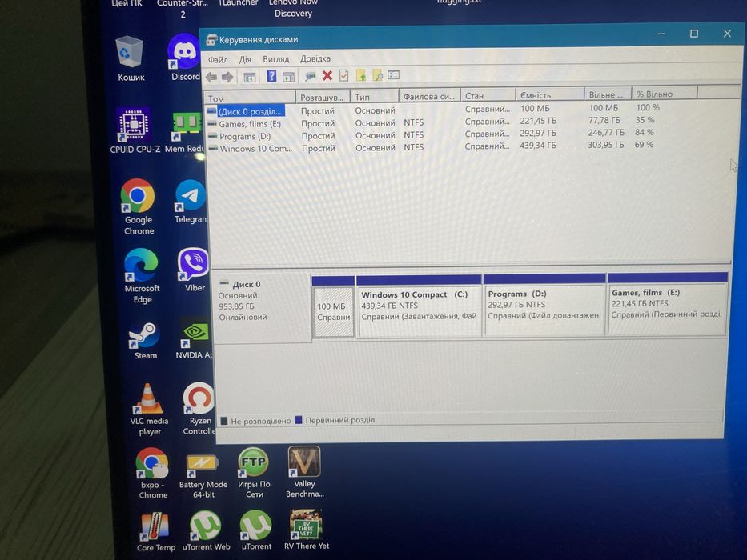Sort by the Вільне column header

(608, 94)
